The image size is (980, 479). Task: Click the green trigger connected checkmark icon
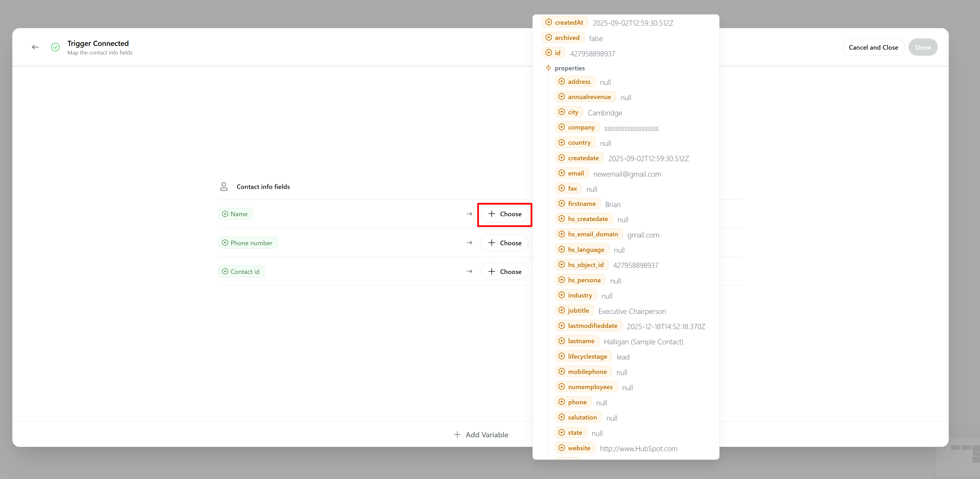(55, 47)
